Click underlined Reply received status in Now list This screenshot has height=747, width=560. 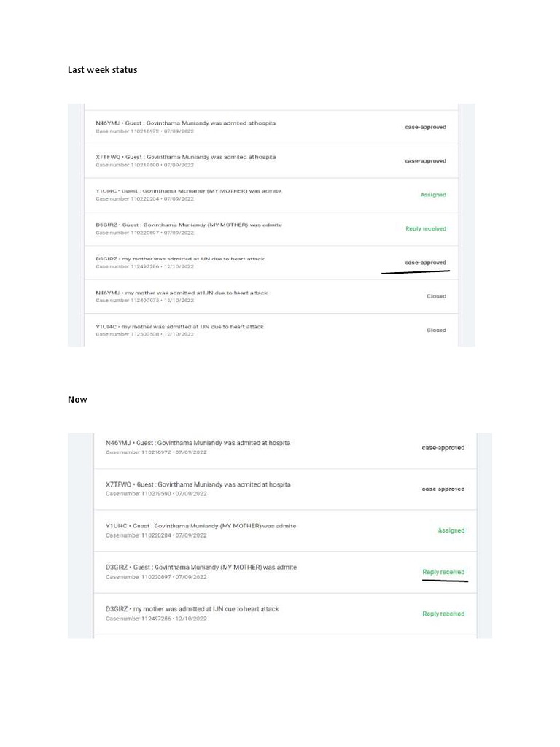tap(443, 572)
